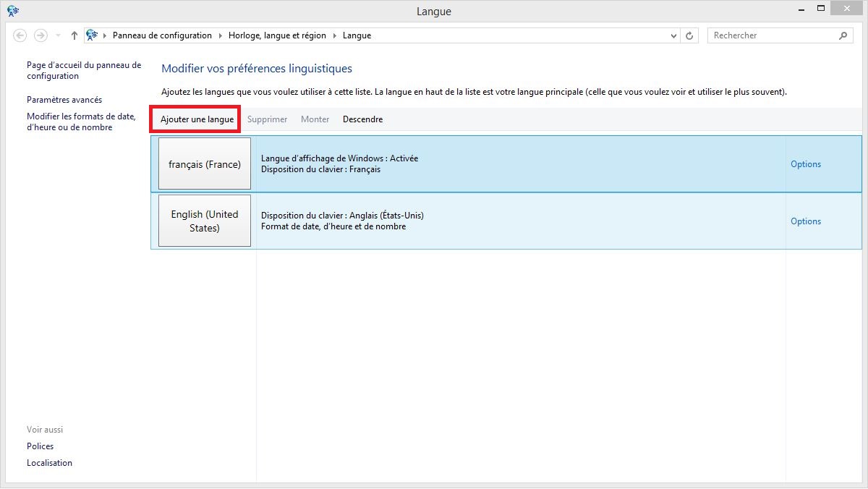The height and width of the screenshot is (489, 868).
Task: Open Options for français (France)
Action: pos(805,164)
